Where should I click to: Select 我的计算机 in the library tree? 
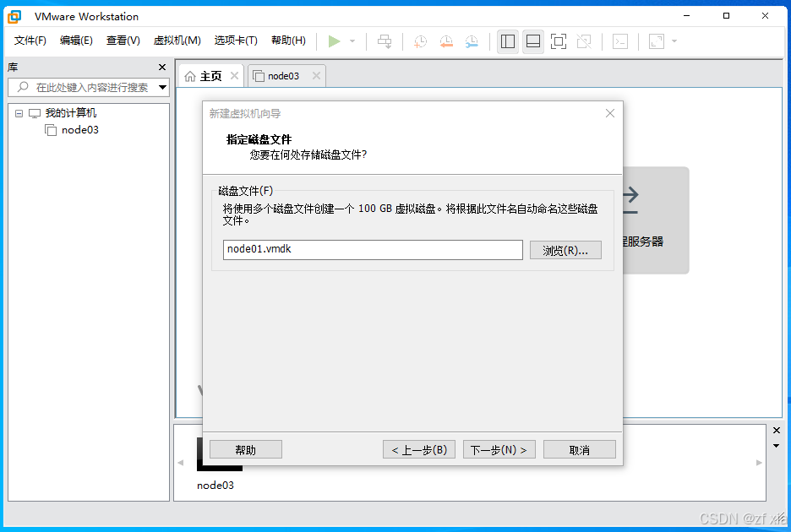[71, 113]
